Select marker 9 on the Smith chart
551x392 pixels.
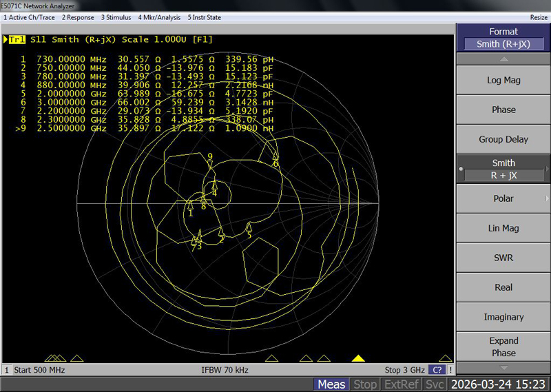click(210, 165)
